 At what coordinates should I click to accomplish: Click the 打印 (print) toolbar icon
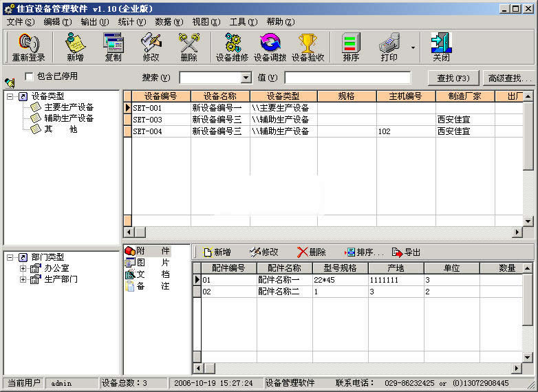[389, 47]
